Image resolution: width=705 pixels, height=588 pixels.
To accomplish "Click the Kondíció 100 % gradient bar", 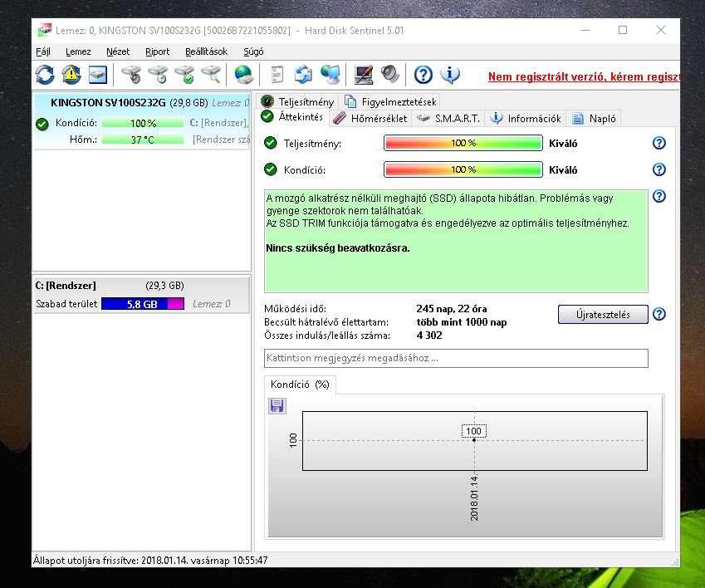I will coord(463,169).
